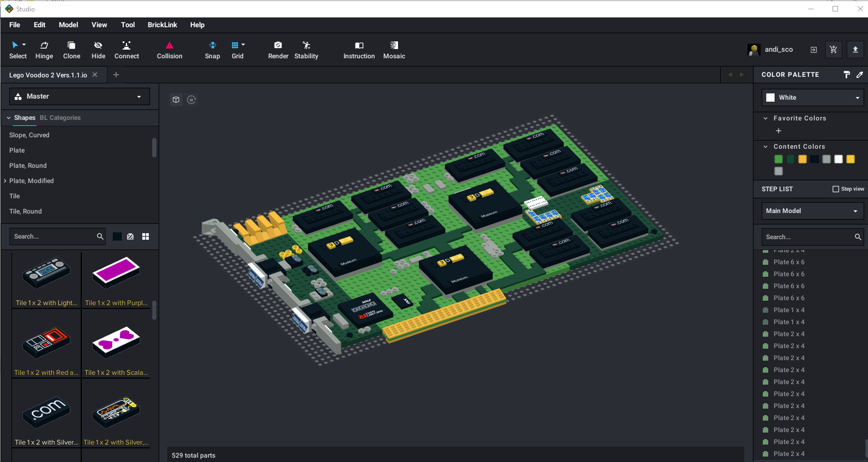Add a new document tab
Viewport: 868px width, 462px height.
coord(116,75)
